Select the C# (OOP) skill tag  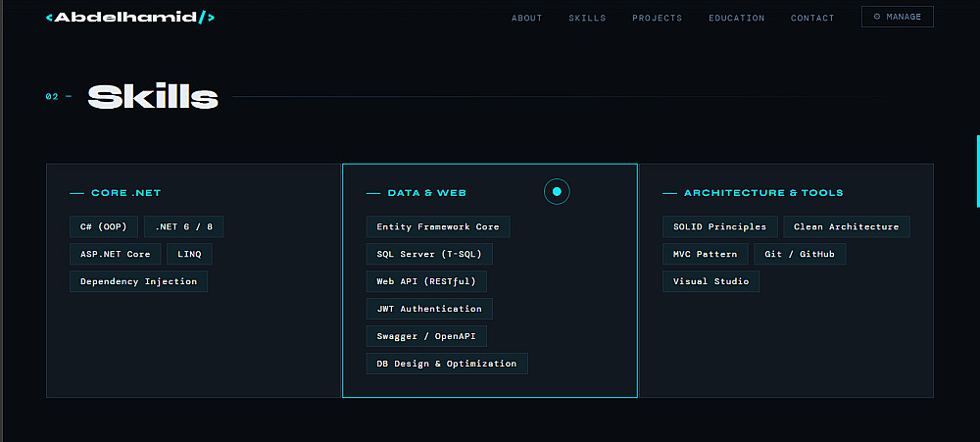[104, 226]
